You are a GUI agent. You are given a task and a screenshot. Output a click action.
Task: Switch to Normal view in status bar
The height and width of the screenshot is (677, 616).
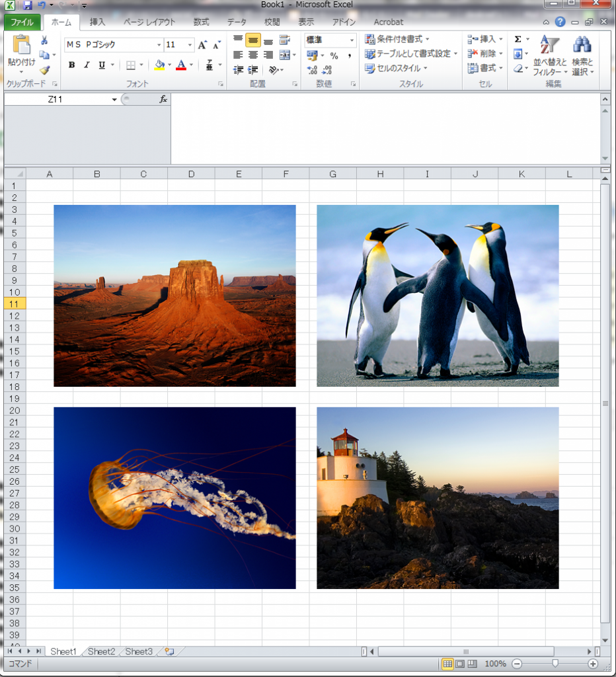click(x=447, y=664)
